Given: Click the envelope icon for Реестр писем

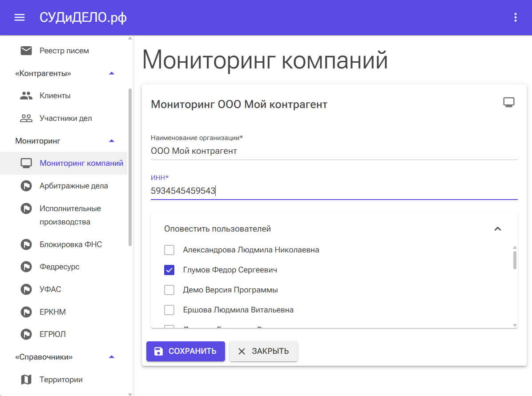Looking at the screenshot, I should (x=26, y=51).
